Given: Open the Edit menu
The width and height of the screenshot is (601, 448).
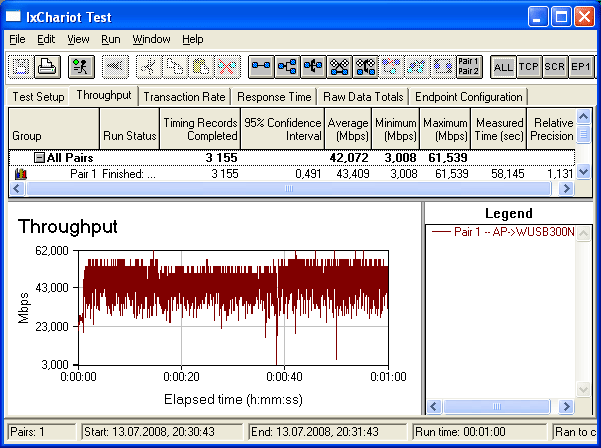Looking at the screenshot, I should pos(46,39).
